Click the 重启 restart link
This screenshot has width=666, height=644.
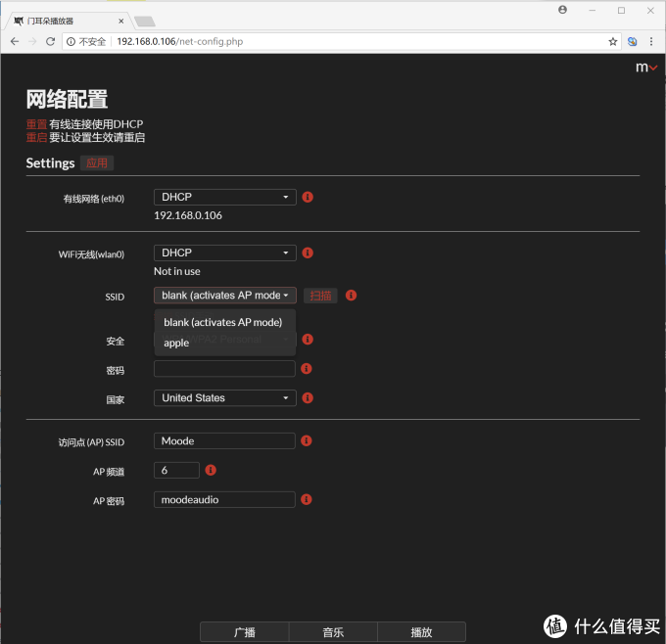coord(36,138)
